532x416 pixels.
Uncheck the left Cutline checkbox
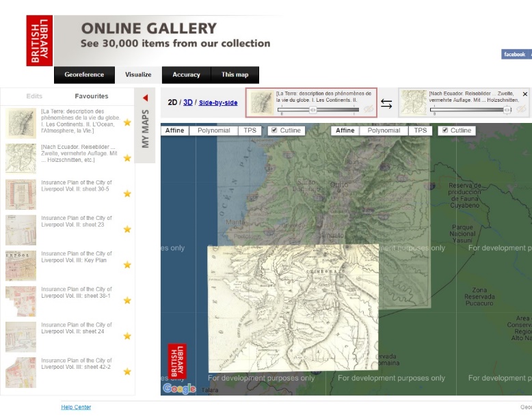click(x=274, y=130)
